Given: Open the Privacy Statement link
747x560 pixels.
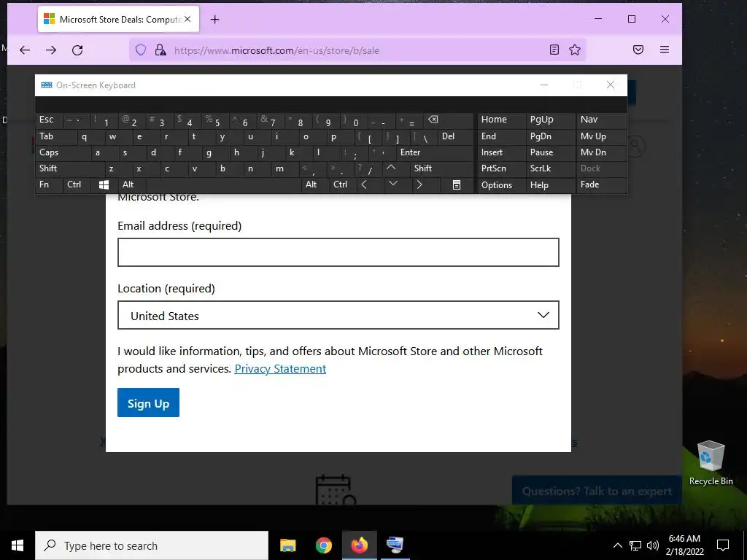Looking at the screenshot, I should 280,368.
